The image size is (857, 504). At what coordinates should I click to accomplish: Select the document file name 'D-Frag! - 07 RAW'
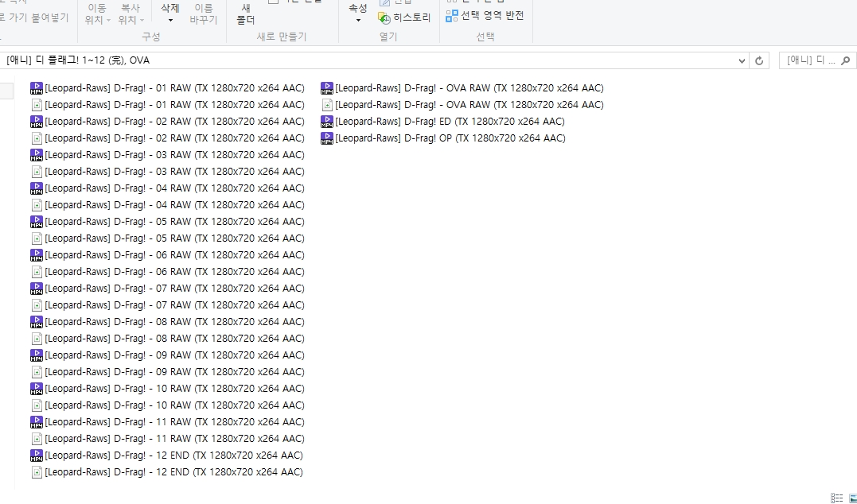point(174,305)
